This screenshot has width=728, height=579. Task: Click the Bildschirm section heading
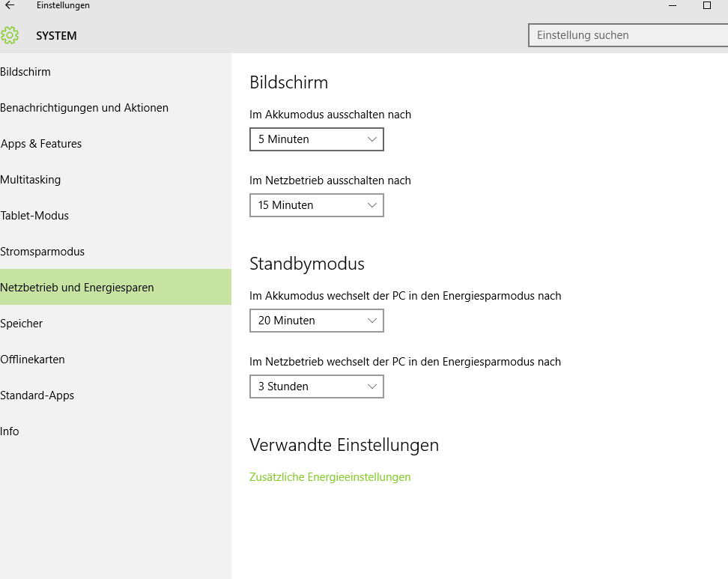(x=289, y=82)
